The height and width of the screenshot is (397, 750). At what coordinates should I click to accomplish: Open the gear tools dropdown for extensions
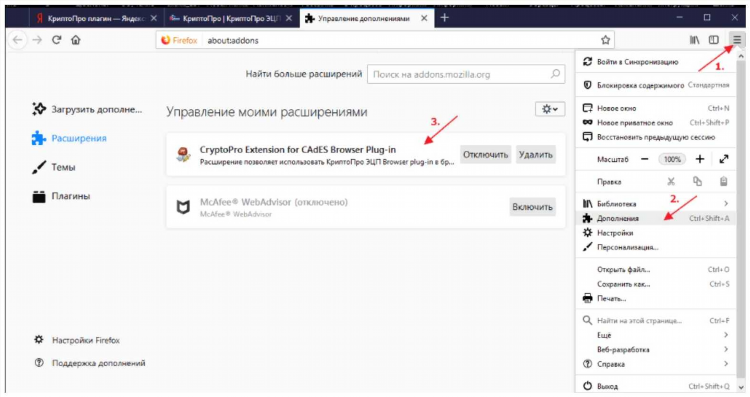[550, 109]
